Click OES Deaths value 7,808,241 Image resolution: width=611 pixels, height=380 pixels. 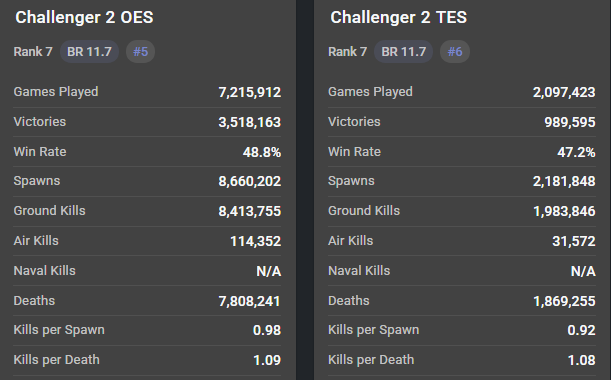(249, 301)
